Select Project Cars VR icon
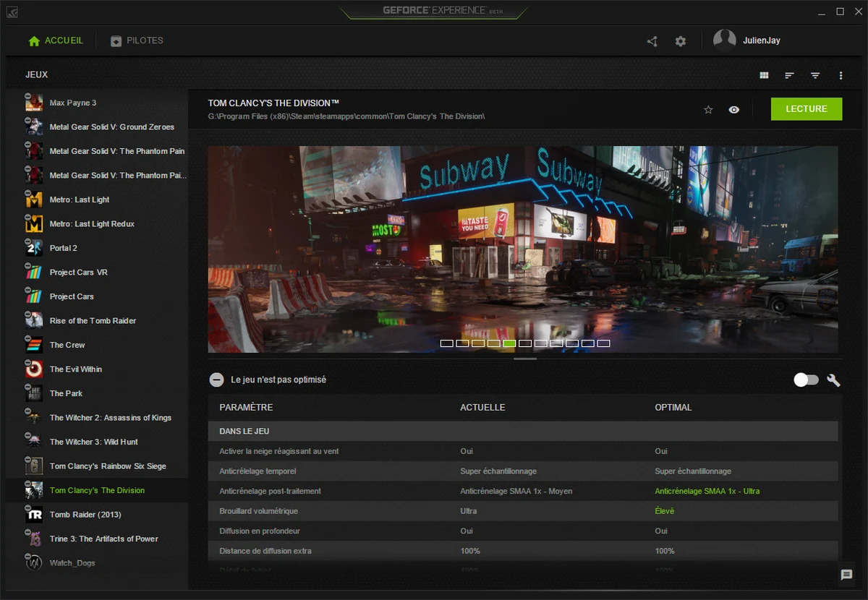This screenshot has width=868, height=600. (34, 273)
